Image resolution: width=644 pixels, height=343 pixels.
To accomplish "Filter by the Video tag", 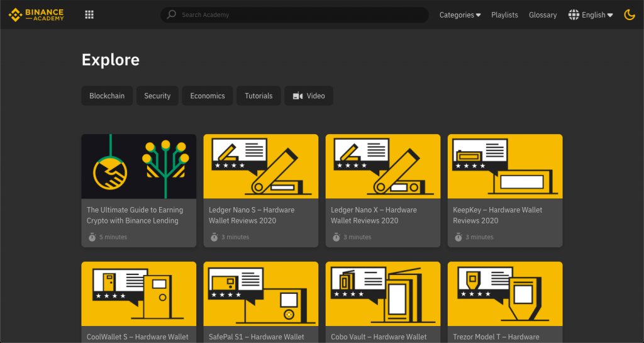I will [309, 96].
